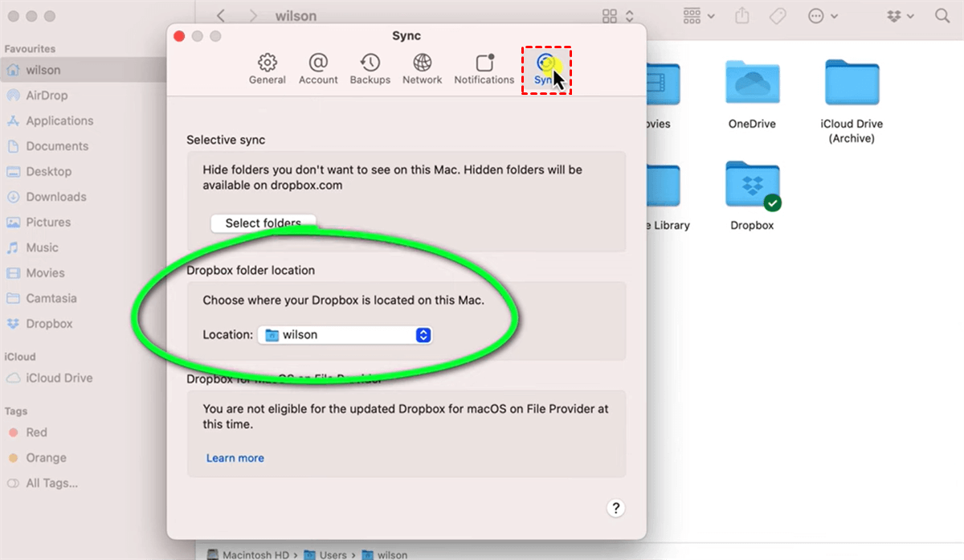
Task: Open help with the question mark button
Action: [615, 508]
